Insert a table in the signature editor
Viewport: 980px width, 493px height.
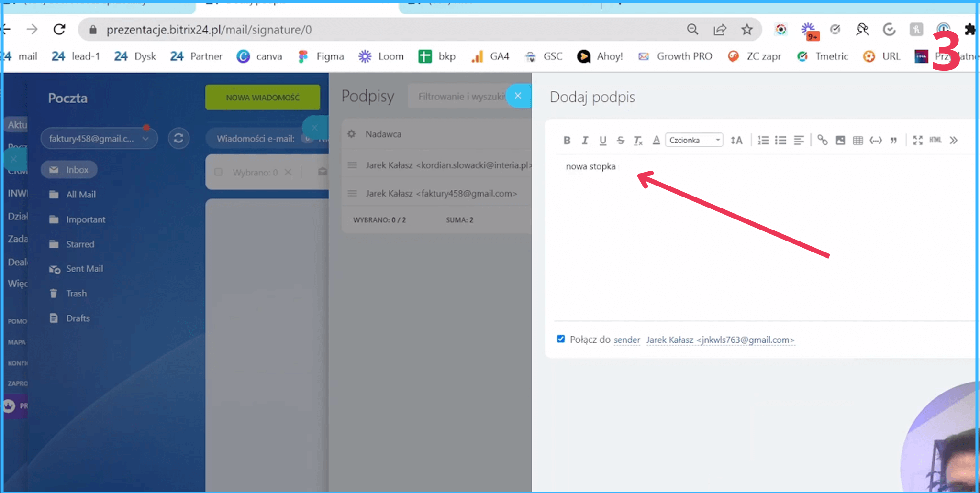pos(858,140)
